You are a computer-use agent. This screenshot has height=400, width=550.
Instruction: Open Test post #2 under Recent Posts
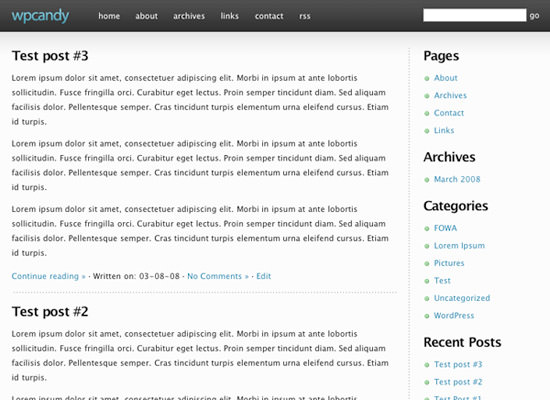pos(458,382)
